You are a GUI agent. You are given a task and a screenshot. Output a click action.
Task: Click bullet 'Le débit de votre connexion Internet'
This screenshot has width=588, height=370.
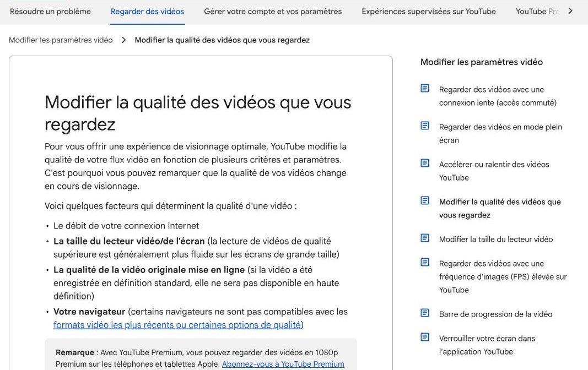[126, 226]
